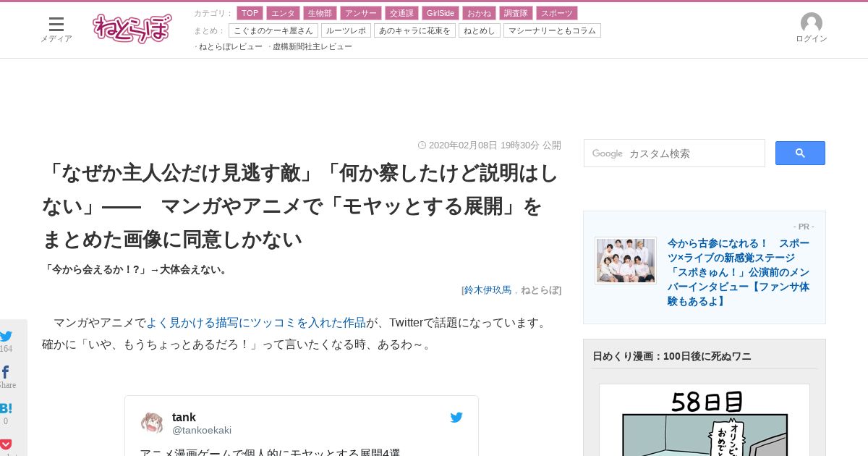This screenshot has height=456, width=868.
Task: Bookmark with the Hatena B! icon
Action: click(6, 408)
